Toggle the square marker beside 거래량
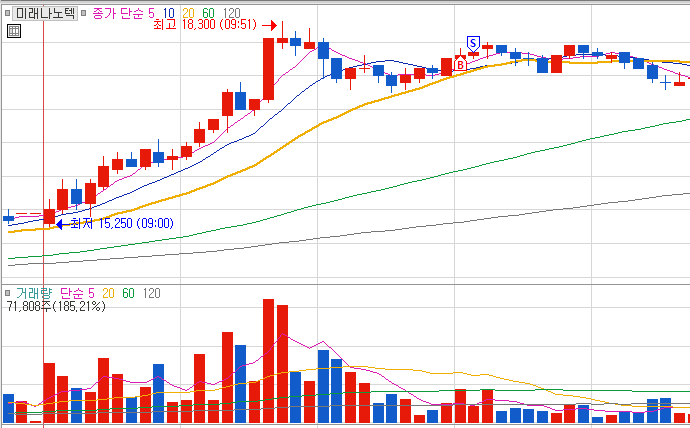690x428 pixels. [x=7, y=293]
